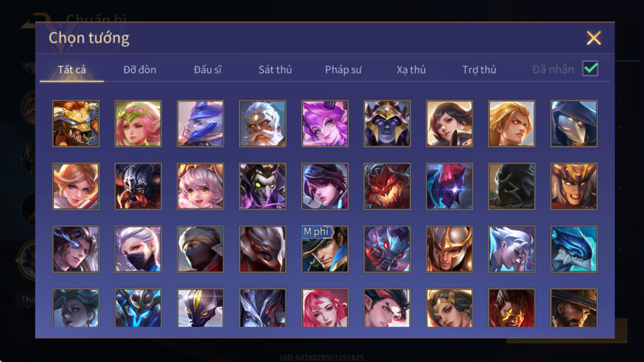Screen dimensions: 644x362
Task: Pick the masked silver-haired ninja woman
Action: coord(138,249)
